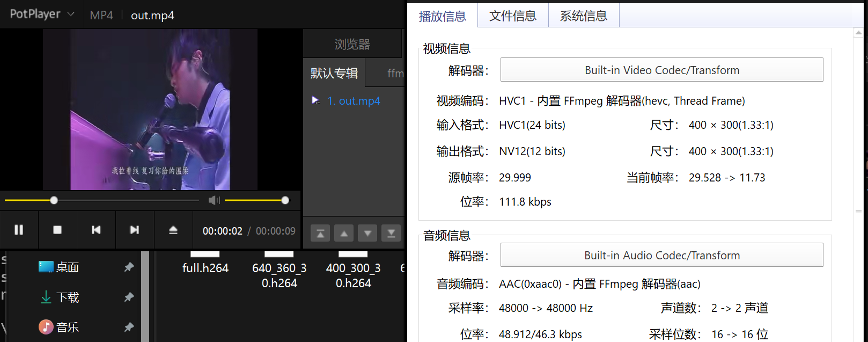This screenshot has width=868, height=342.
Task: Pause the video playback
Action: pyautogui.click(x=19, y=230)
